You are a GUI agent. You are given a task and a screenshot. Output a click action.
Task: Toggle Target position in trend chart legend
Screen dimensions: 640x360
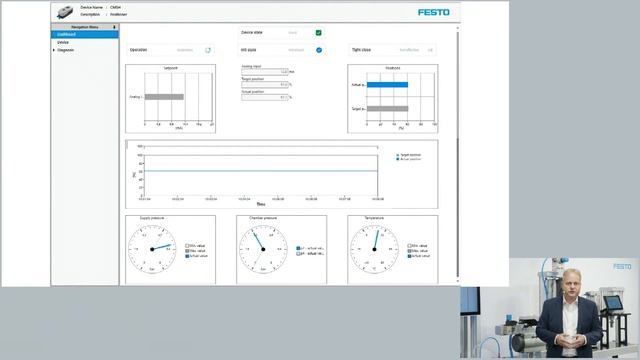coord(409,155)
